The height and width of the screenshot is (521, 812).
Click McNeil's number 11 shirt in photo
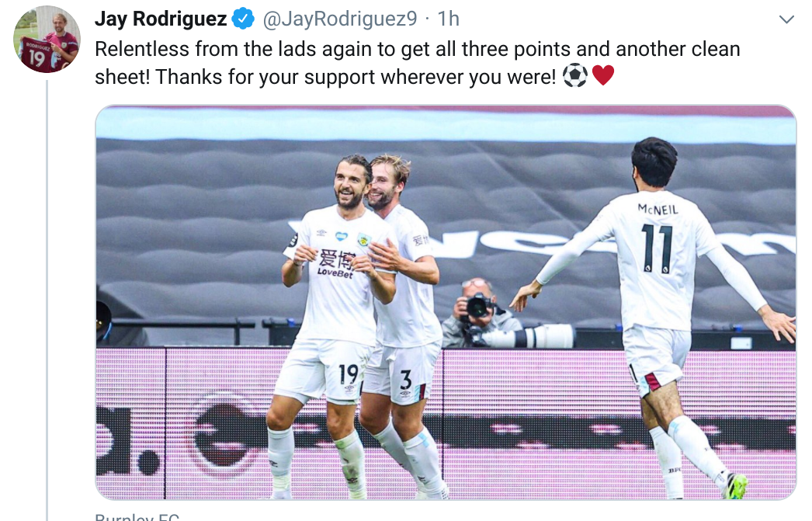pyautogui.click(x=657, y=248)
